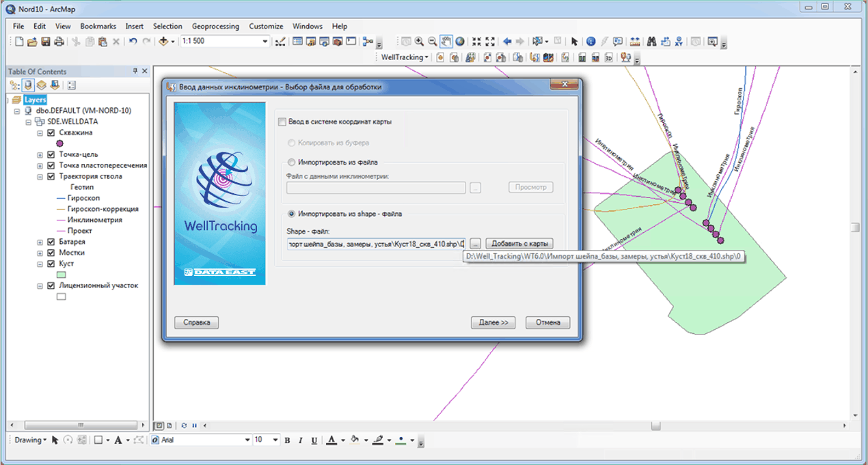This screenshot has height=465, width=868.
Task: Open the Find binoculars tool
Action: click(x=651, y=42)
